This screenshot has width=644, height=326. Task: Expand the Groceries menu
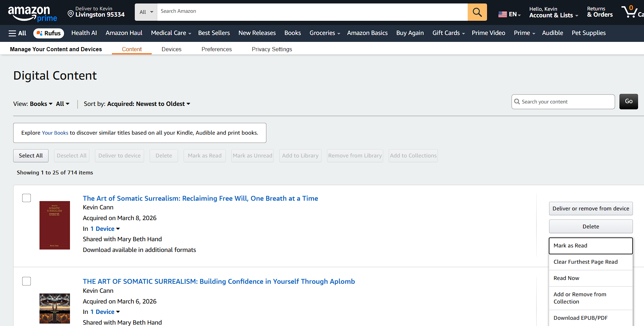[x=325, y=33]
